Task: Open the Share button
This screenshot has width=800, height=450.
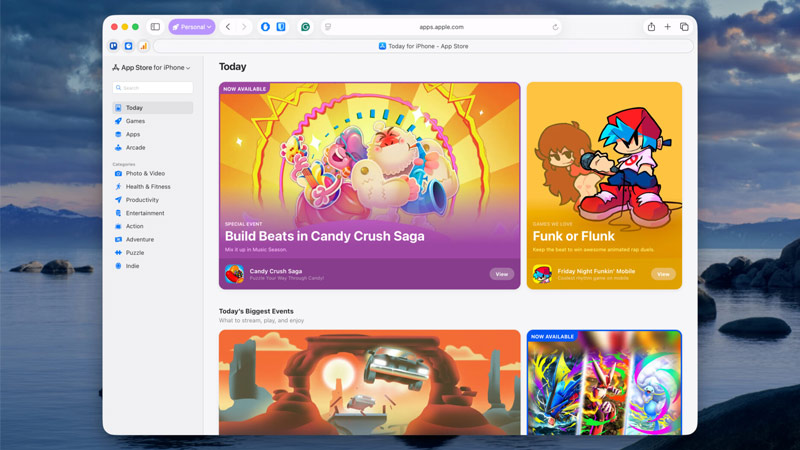Action: pos(652,27)
